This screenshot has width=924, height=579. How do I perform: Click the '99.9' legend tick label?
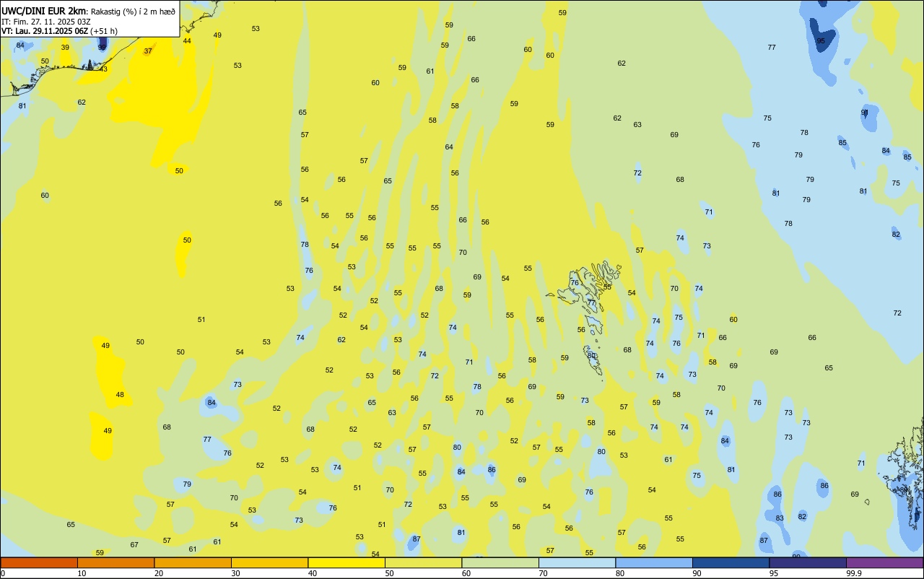pyautogui.click(x=854, y=573)
